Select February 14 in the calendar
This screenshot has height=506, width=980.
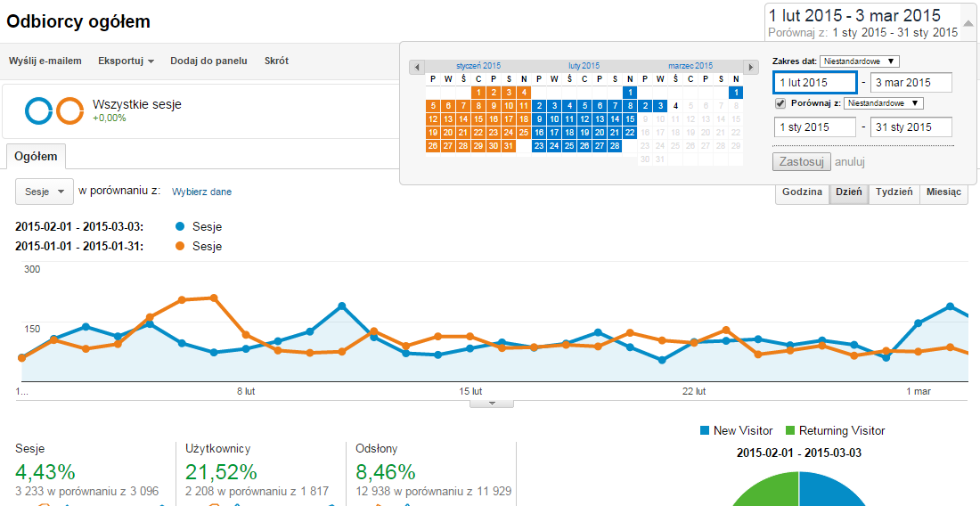point(615,118)
